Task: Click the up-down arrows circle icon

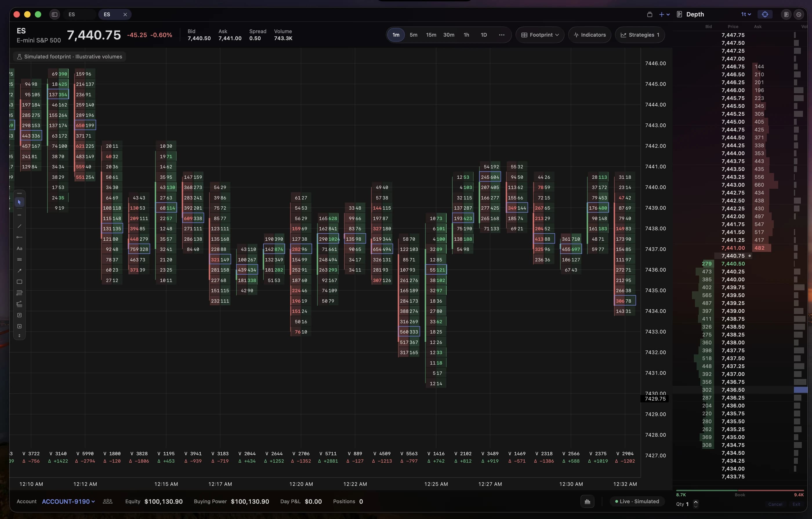Action: [x=799, y=15]
